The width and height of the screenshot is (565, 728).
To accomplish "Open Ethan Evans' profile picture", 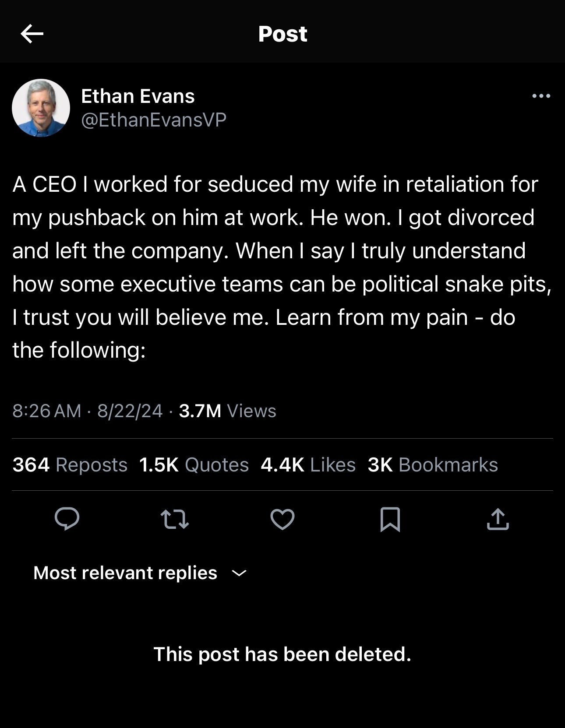I will [41, 108].
